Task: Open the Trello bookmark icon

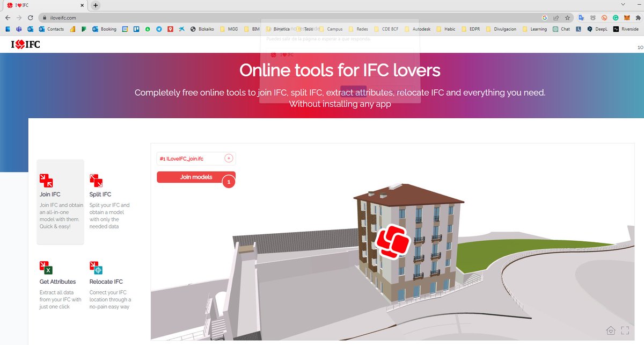Action: point(137,29)
